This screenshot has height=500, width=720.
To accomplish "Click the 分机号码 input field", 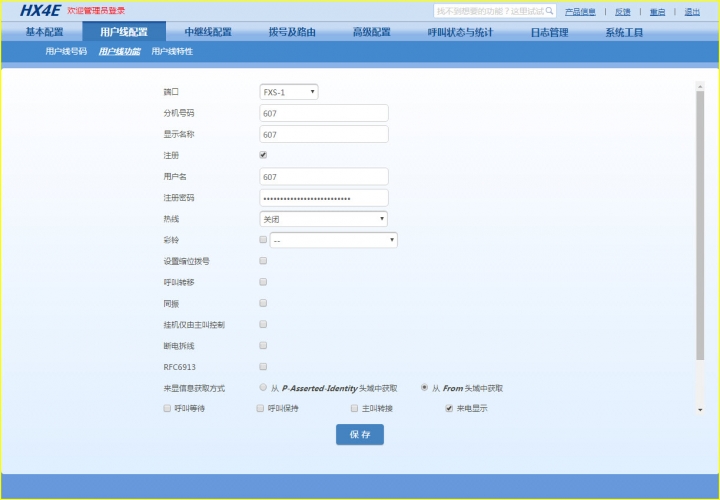I will (x=324, y=113).
